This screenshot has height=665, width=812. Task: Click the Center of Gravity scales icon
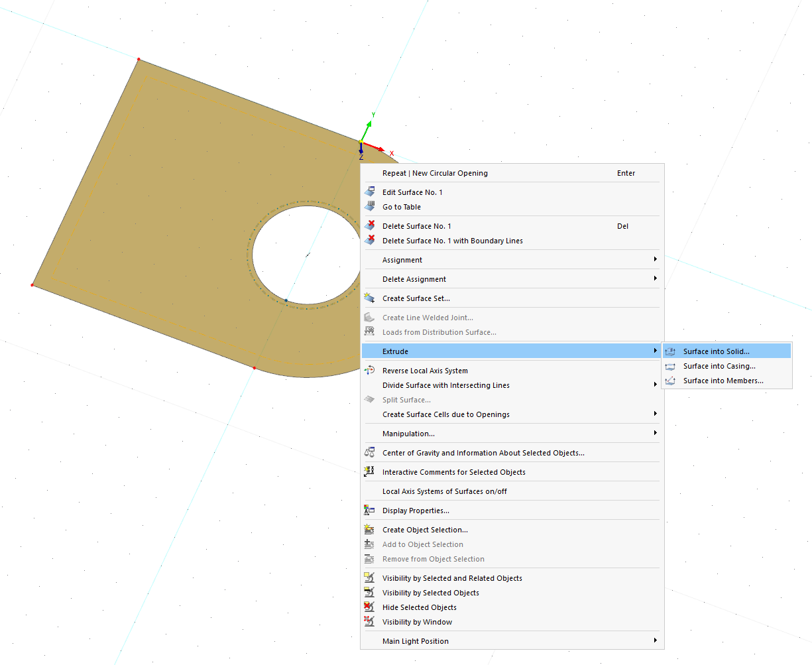pyautogui.click(x=370, y=452)
